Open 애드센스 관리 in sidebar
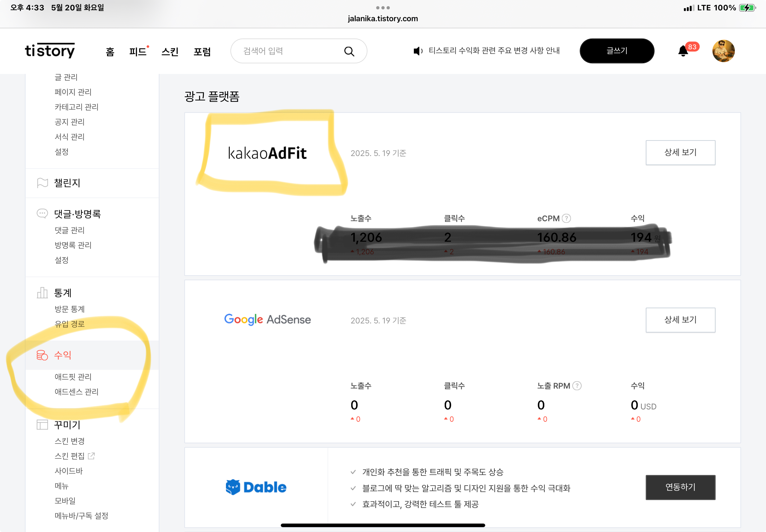Screen dimensions: 766x532 pyautogui.click(x=76, y=392)
